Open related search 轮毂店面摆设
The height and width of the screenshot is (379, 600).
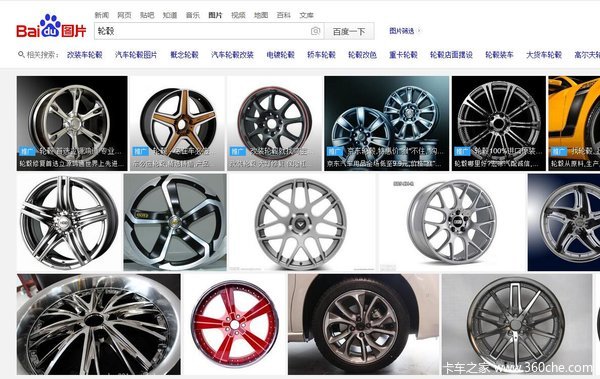click(452, 55)
